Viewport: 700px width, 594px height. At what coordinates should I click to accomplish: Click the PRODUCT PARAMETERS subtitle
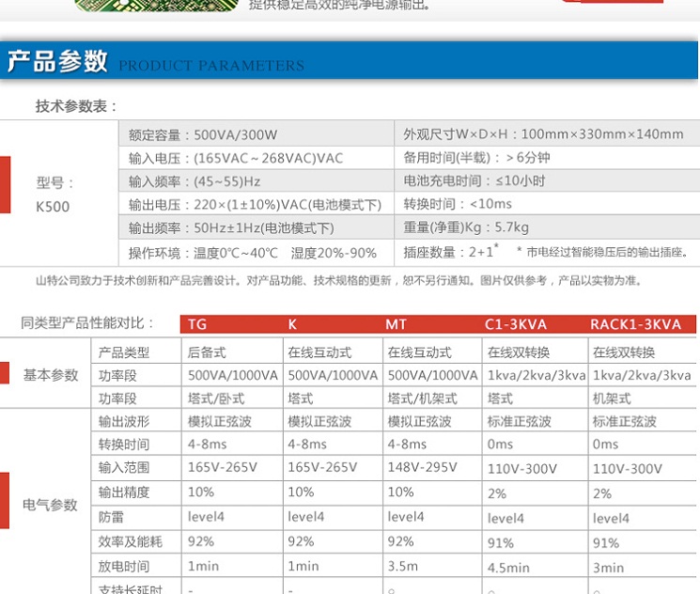point(211,66)
